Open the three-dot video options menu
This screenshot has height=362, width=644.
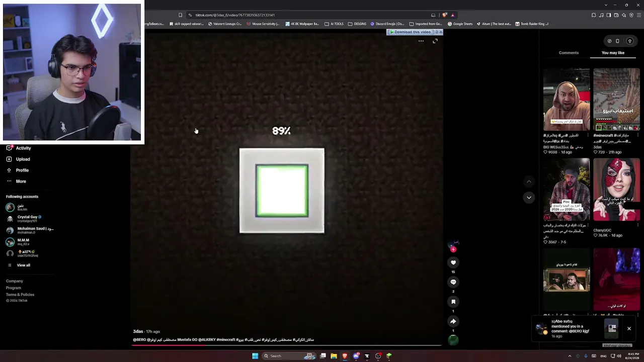tap(421, 41)
